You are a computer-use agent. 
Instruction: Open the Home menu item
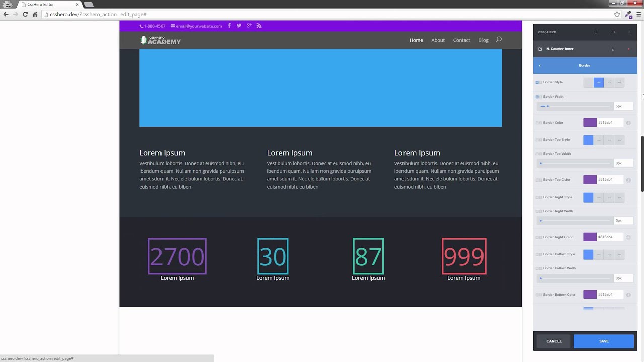[416, 40]
